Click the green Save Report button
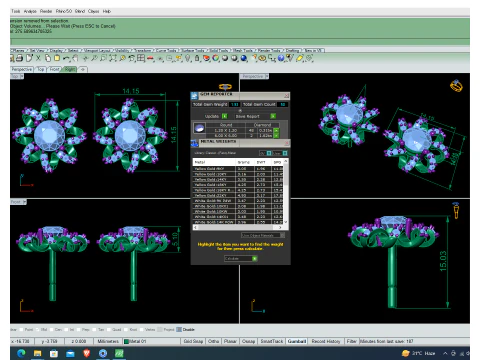Viewport: 480px width, 360px height. tap(273, 116)
